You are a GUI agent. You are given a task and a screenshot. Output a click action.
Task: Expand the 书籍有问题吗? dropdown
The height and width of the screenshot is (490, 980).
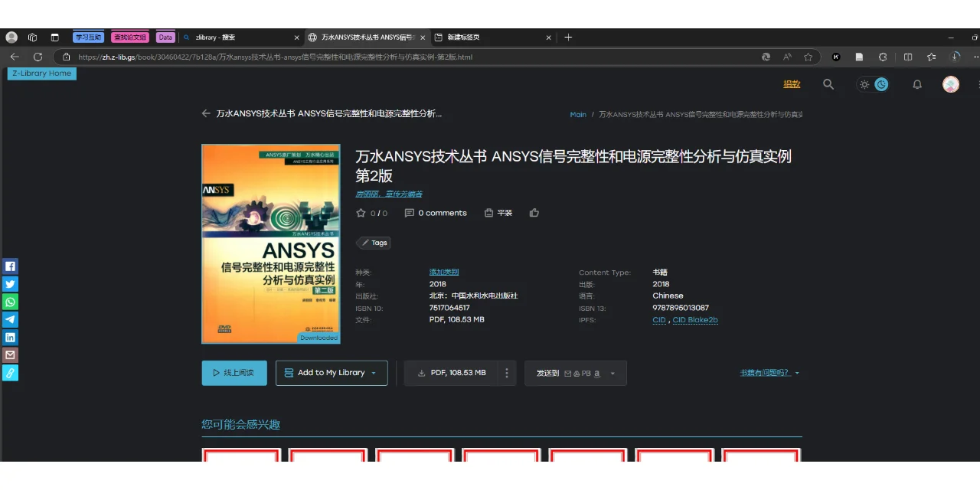click(x=769, y=373)
